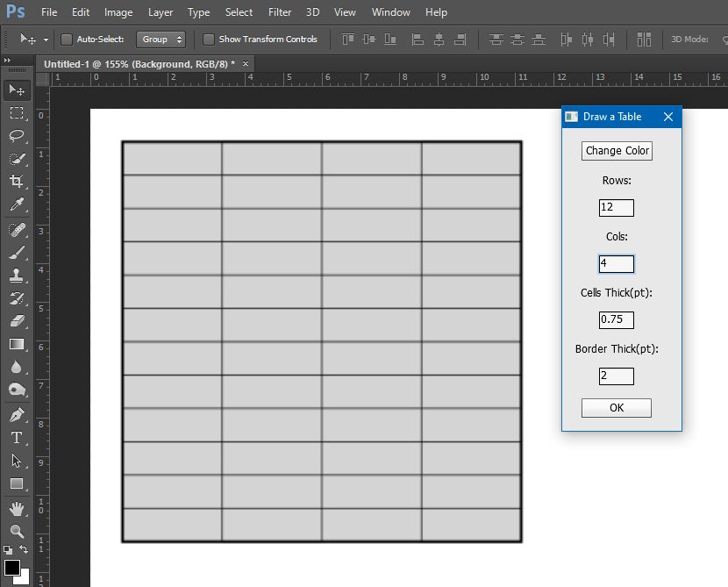Select the Clone Stamp tool
The width and height of the screenshot is (728, 587).
tap(17, 276)
